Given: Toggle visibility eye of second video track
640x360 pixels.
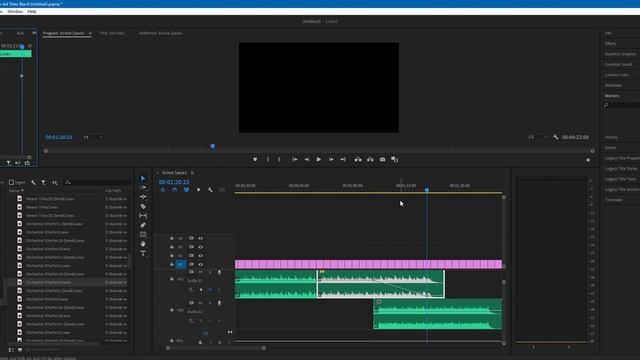Looking at the screenshot, I should [200, 247].
